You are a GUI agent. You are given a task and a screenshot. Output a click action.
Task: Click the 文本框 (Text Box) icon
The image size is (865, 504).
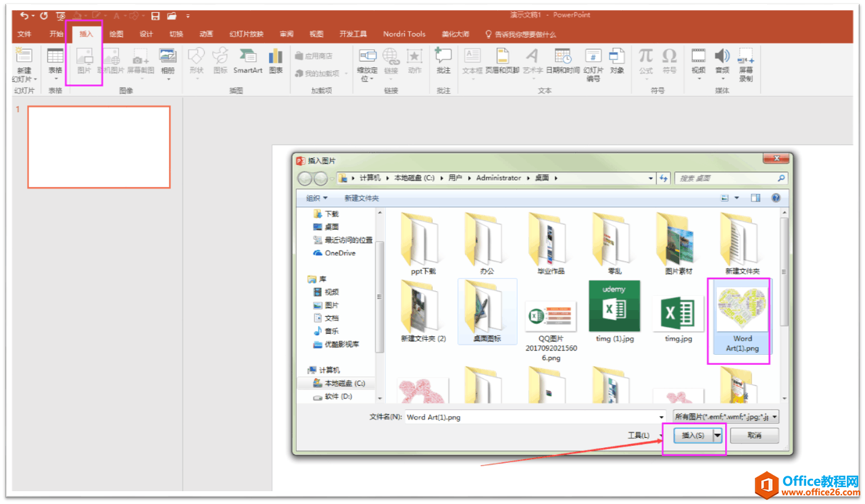click(472, 59)
